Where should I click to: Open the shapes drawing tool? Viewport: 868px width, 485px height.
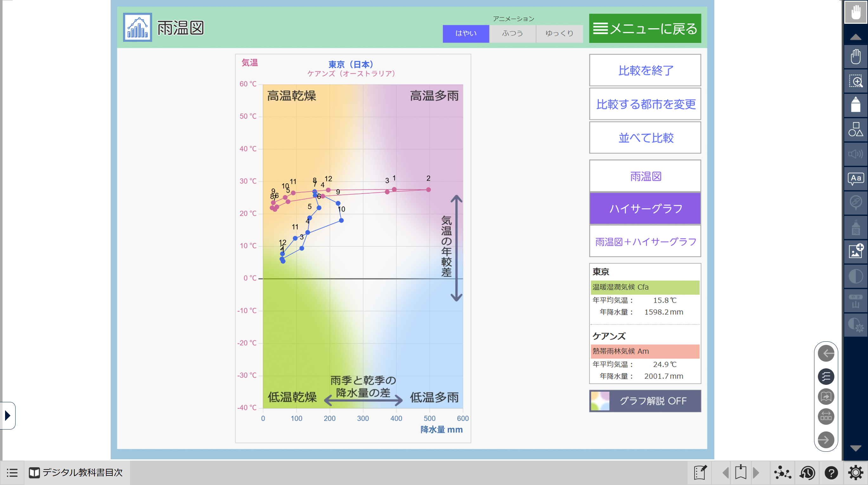click(855, 129)
